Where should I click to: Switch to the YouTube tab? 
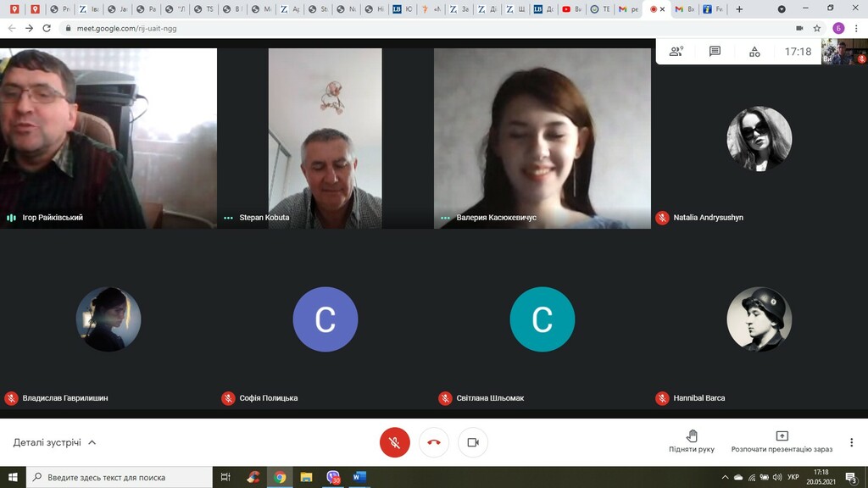click(571, 9)
